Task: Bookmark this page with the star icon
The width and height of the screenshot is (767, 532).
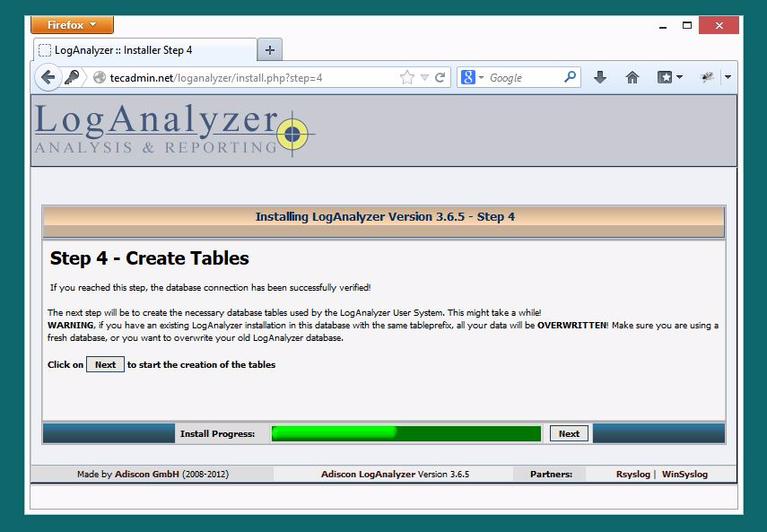Action: [x=406, y=77]
